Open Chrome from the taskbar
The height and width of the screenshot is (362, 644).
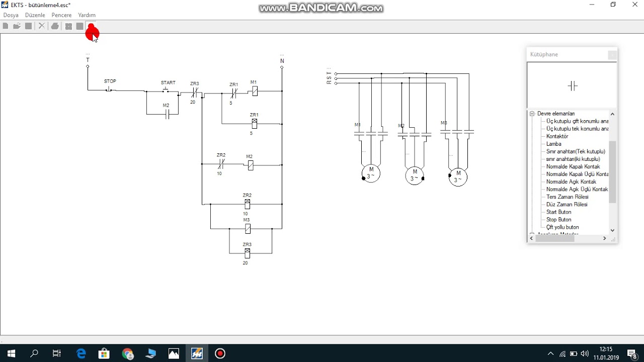tap(127, 353)
